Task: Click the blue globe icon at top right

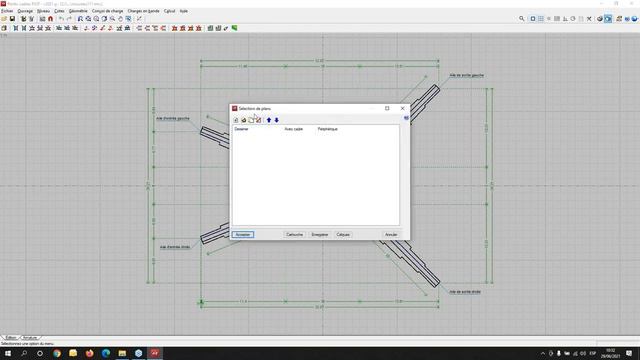Action: [x=635, y=19]
